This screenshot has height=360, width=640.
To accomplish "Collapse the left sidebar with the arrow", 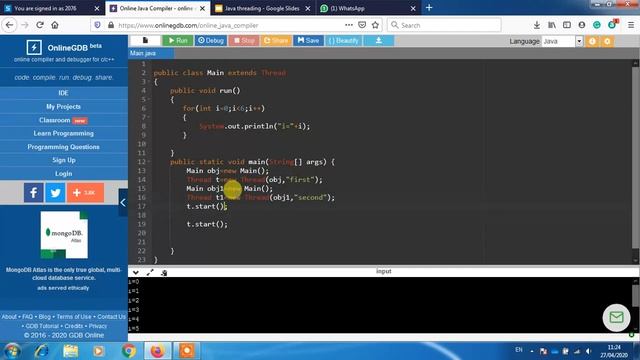I will coord(123,202).
